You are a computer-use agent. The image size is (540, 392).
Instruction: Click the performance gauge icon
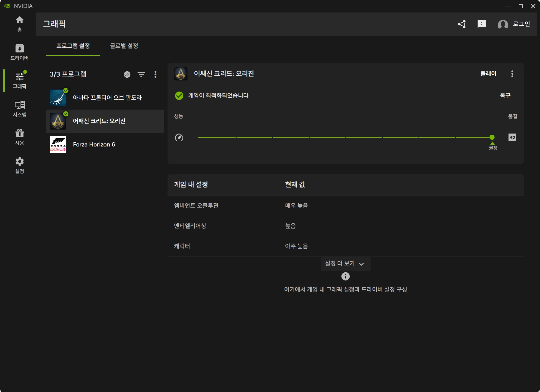click(x=179, y=137)
